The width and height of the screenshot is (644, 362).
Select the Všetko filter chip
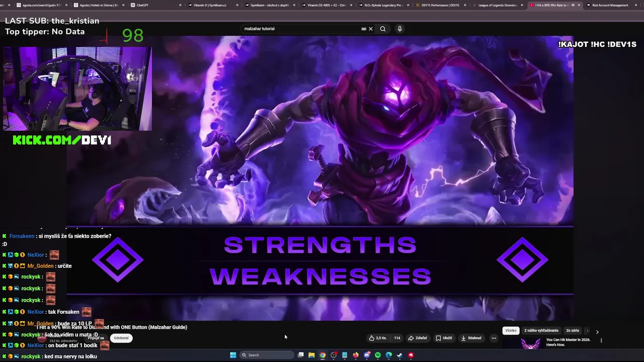coord(511,330)
